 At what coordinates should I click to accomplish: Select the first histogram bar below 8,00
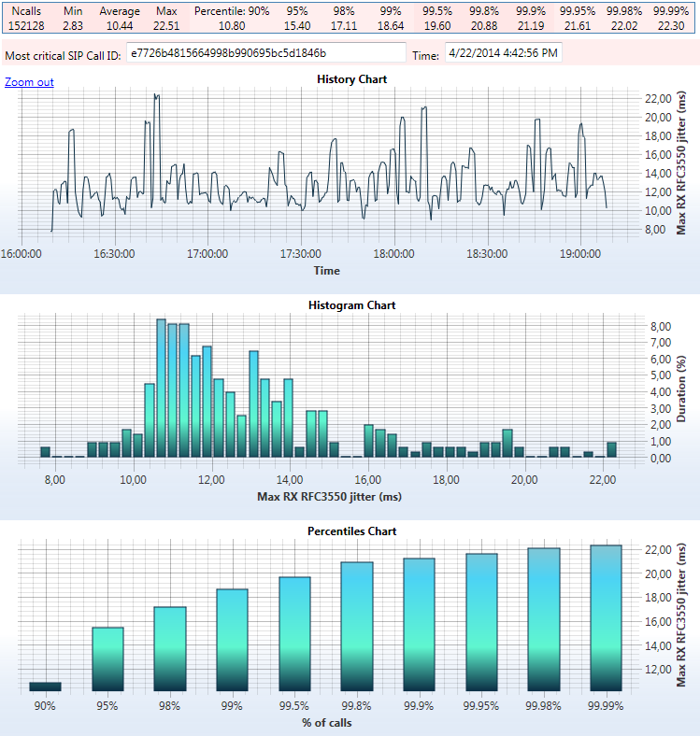click(x=45, y=452)
